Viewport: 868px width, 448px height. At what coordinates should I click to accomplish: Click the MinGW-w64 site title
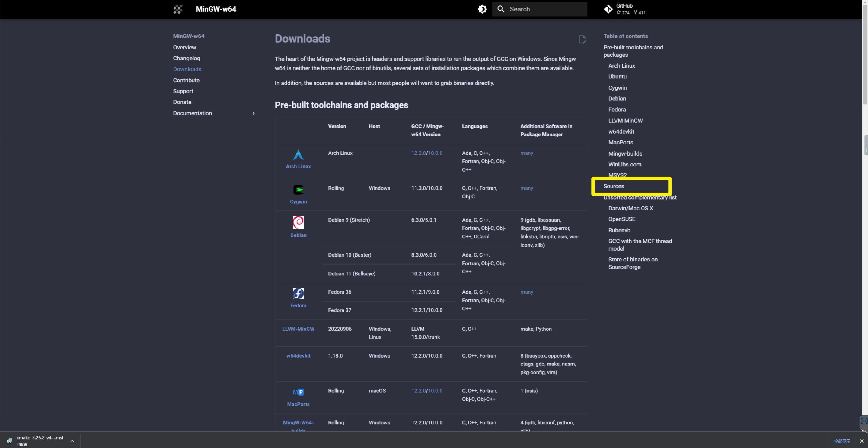coord(216,9)
